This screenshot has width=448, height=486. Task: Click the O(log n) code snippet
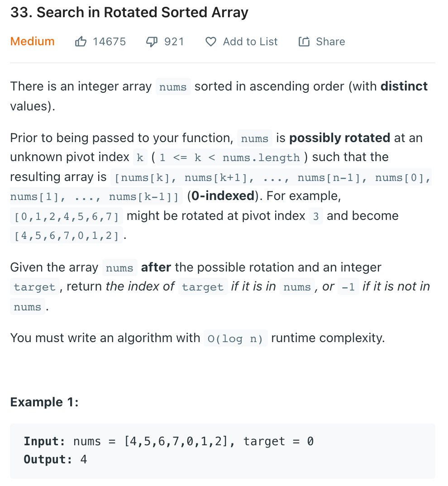tap(235, 338)
